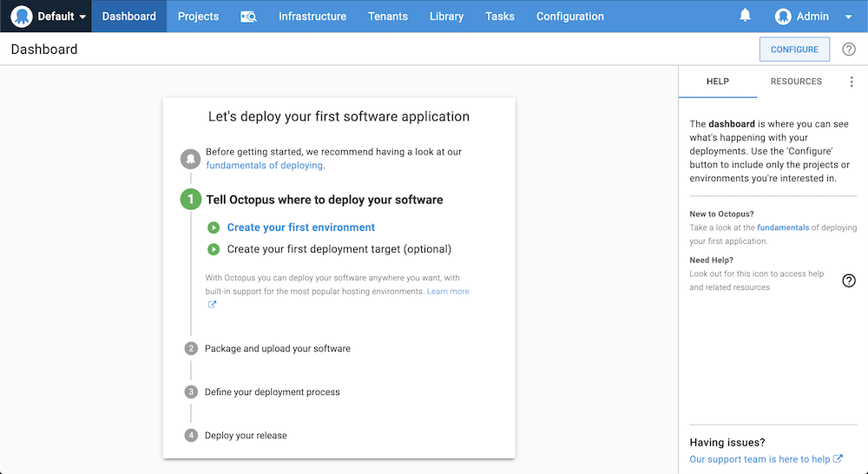The image size is (868, 474).
Task: Follow fundamentals of deploying link
Action: (x=264, y=166)
